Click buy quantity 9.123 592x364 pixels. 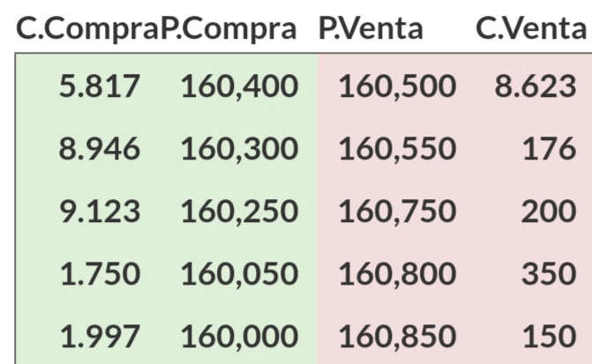(100, 212)
